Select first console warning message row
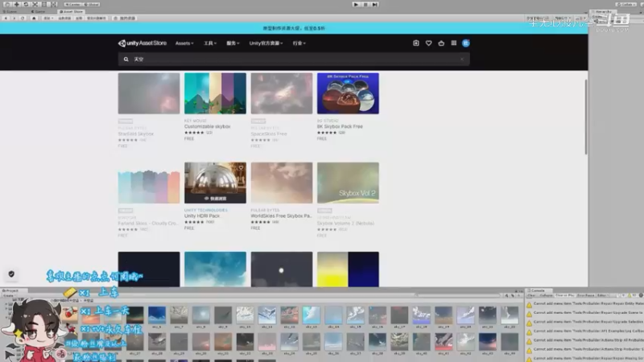Screen dimensions: 644x362 [x=585, y=304]
